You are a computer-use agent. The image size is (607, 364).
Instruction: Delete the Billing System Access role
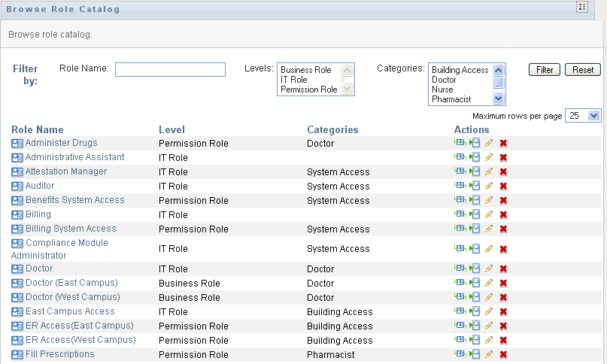(x=503, y=229)
